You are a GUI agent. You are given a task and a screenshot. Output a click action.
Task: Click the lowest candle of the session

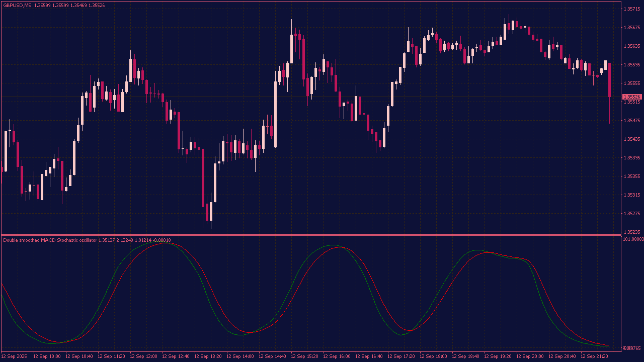coord(211,211)
